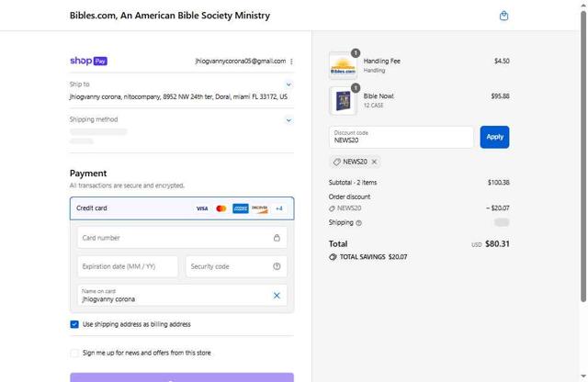Check Sign me up for news and offers
Viewport: 588px width, 382px height.
(74, 353)
